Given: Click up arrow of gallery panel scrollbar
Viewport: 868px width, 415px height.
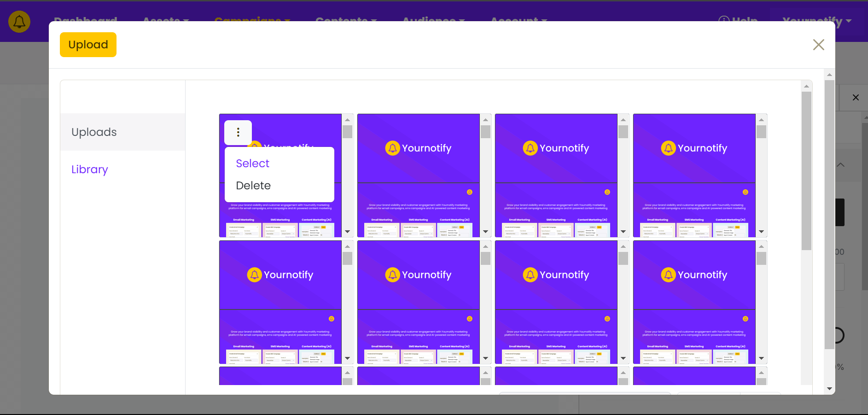Looking at the screenshot, I should pos(806,86).
